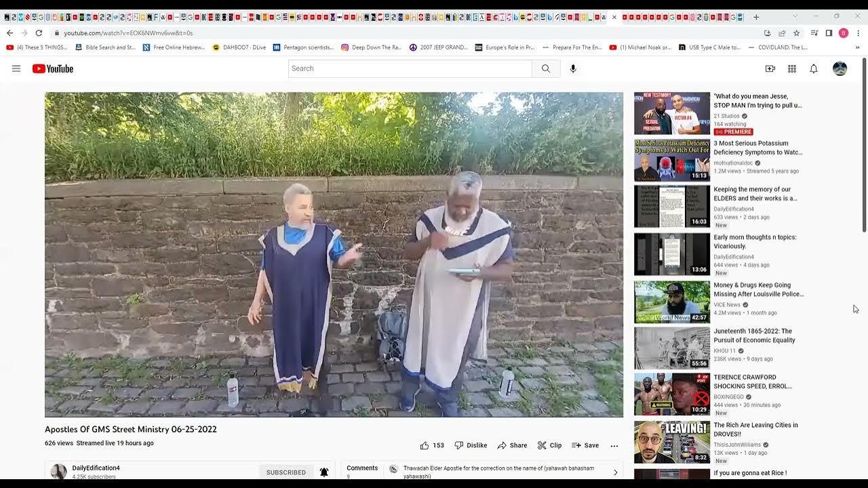Open 'Juneteenth 1865-2022' video title
Viewport: 868px width, 488px height.
(754, 335)
